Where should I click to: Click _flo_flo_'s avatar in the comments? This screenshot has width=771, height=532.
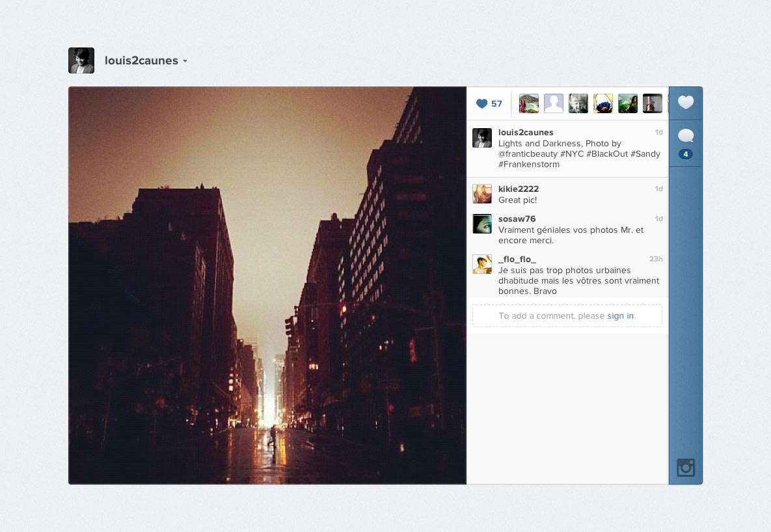point(482,264)
